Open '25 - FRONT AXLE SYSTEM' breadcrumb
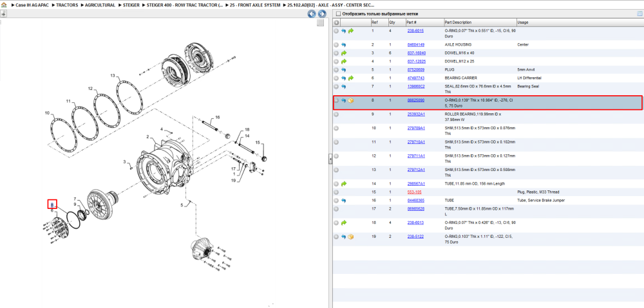 254,5
